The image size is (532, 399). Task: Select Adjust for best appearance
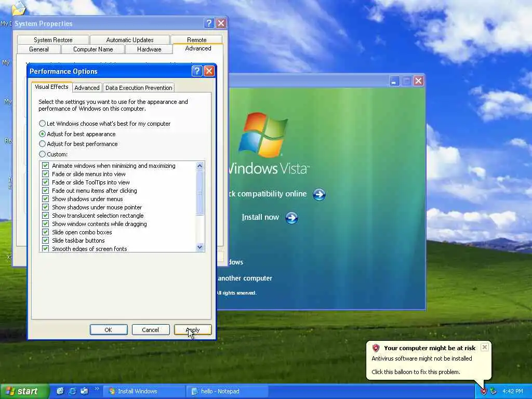point(77,134)
